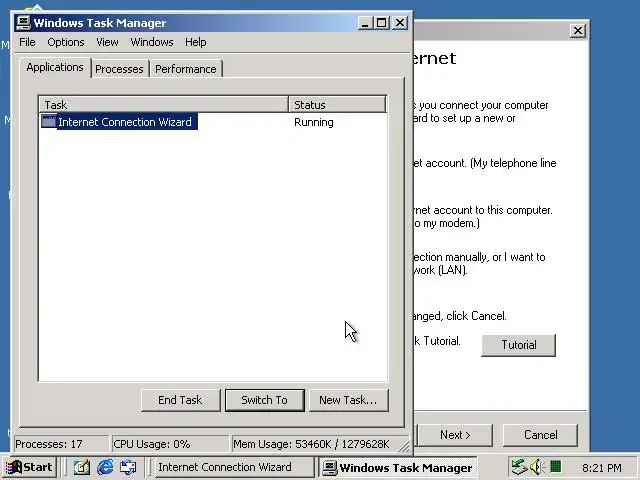Click the Safely Remove Hardware tray icon
This screenshot has width=640, height=480.
[x=520, y=467]
